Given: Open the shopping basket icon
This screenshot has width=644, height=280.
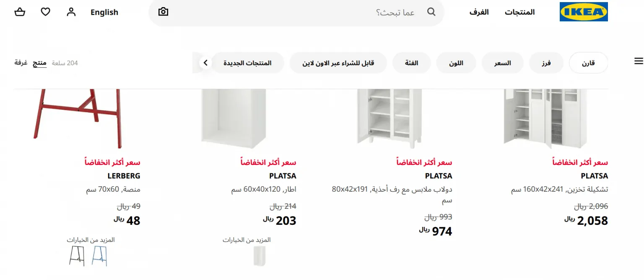Looking at the screenshot, I should (x=20, y=12).
